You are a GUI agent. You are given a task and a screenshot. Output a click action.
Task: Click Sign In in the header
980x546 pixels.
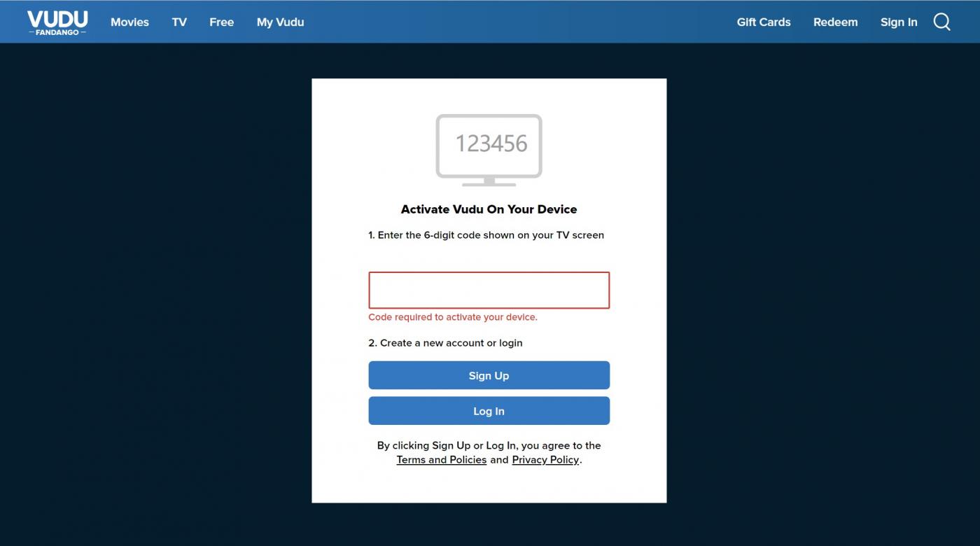point(899,22)
